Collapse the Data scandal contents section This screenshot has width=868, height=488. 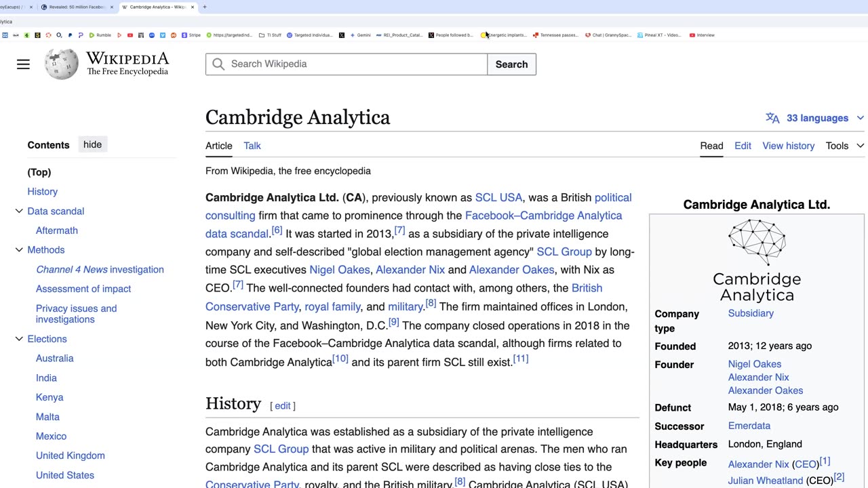click(x=19, y=211)
